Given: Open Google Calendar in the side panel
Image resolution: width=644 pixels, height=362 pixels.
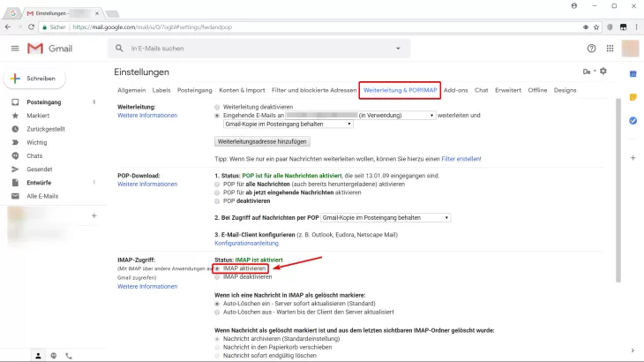Looking at the screenshot, I should [633, 73].
